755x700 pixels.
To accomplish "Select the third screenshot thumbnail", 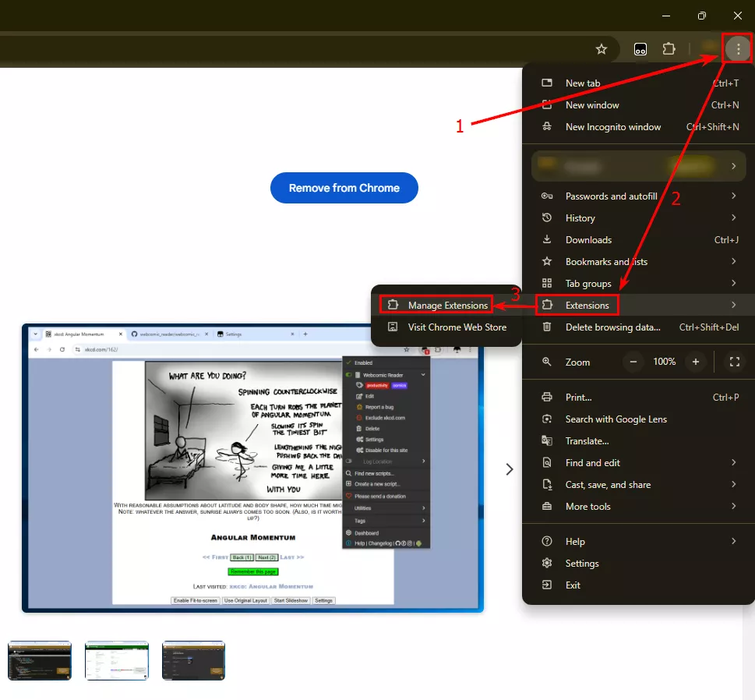I will pos(193,660).
